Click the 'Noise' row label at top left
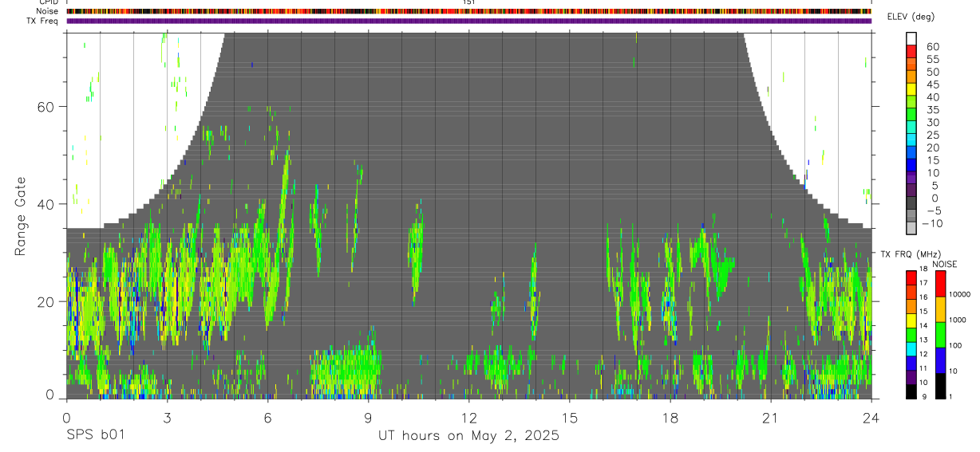This screenshot has height=452, width=980. [47, 11]
